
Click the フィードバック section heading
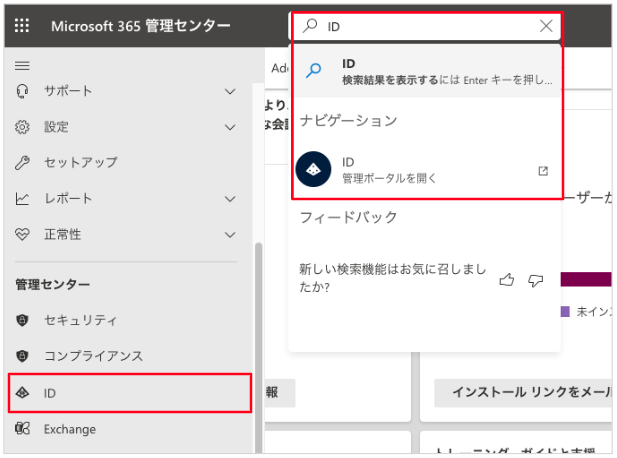click(x=349, y=217)
